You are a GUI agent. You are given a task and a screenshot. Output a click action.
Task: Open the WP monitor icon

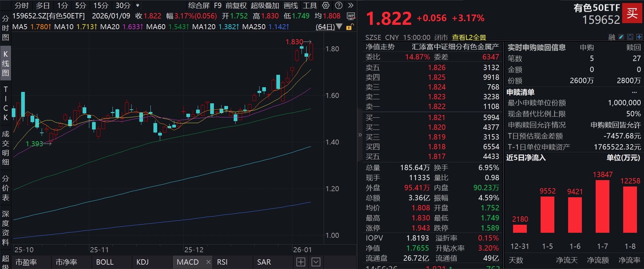[x=351, y=16]
